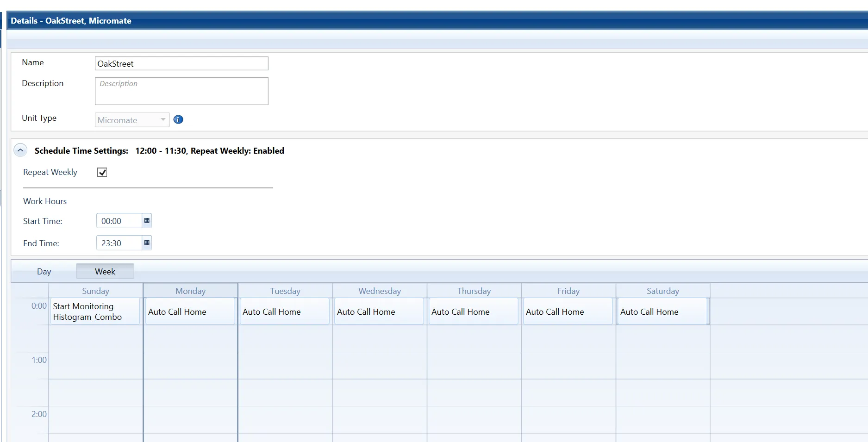
Task: Click the Schedule Time Settings heading text
Action: 81,151
